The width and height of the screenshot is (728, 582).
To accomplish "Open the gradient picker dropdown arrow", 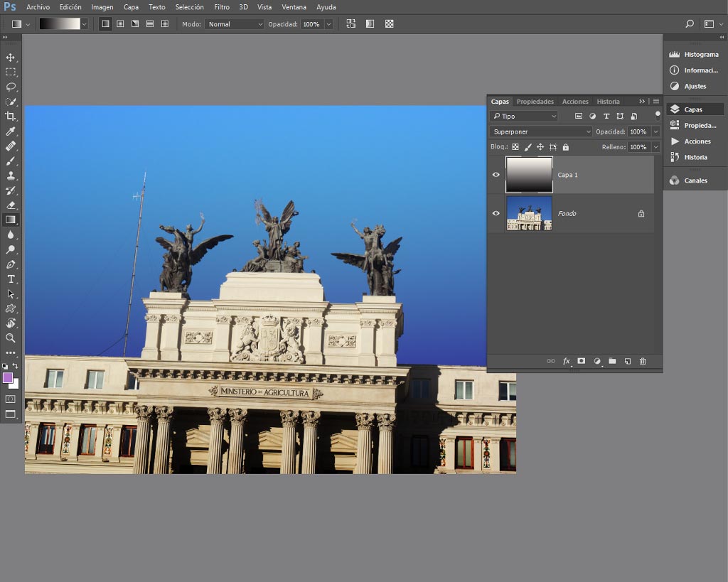I will pos(84,24).
